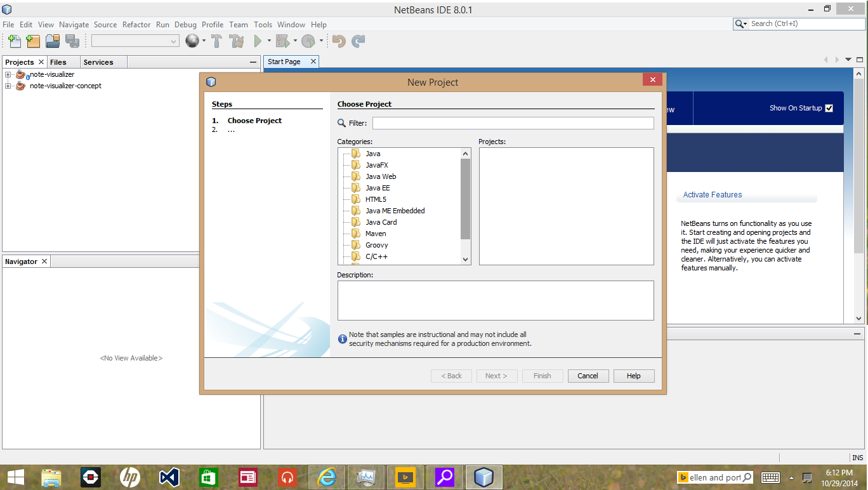Click Cancel in New Project dialog
The image size is (868, 490).
tap(588, 376)
